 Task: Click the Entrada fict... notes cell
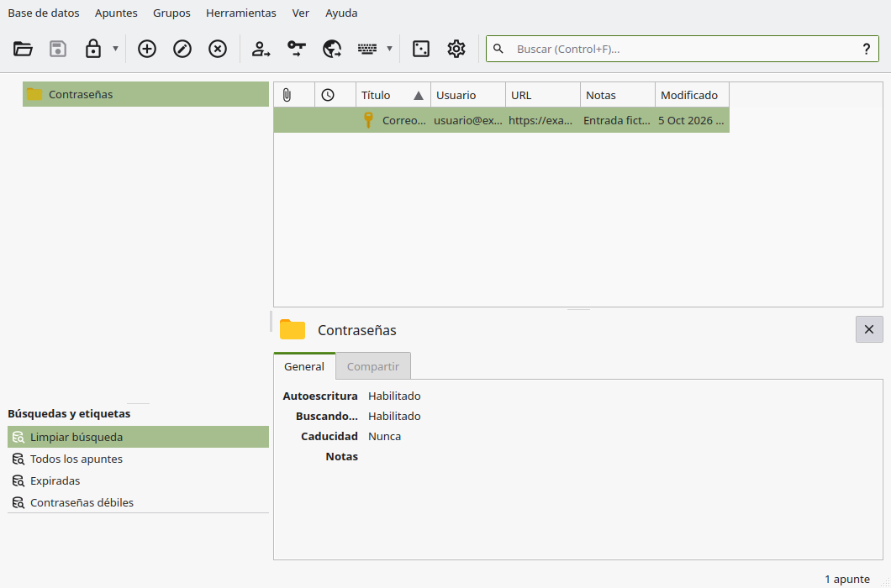tap(616, 120)
